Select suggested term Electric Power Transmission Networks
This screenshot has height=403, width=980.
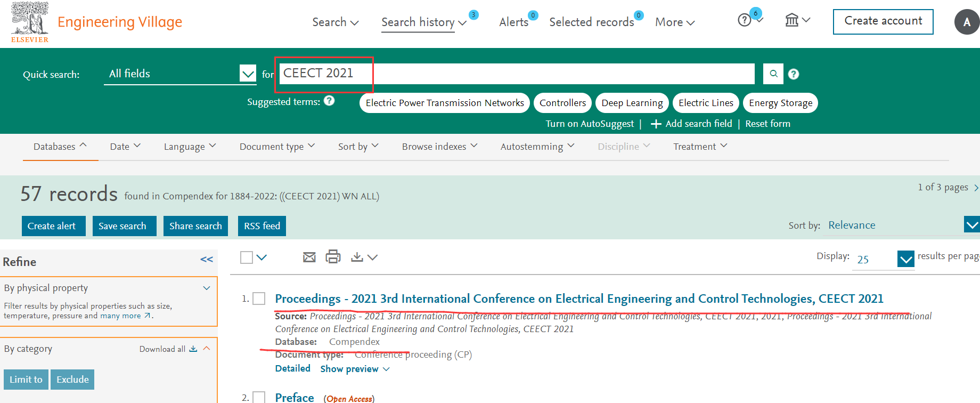[445, 103]
